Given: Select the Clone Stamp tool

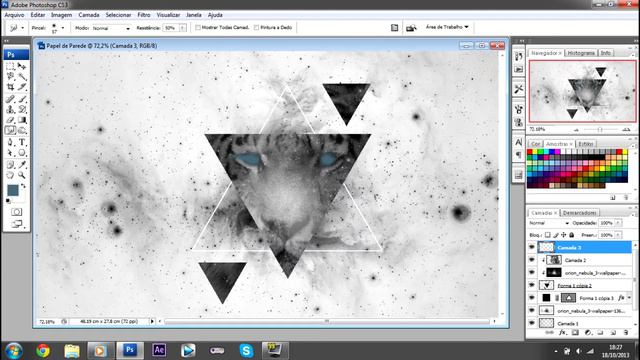Looking at the screenshot, I should coord(10,109).
